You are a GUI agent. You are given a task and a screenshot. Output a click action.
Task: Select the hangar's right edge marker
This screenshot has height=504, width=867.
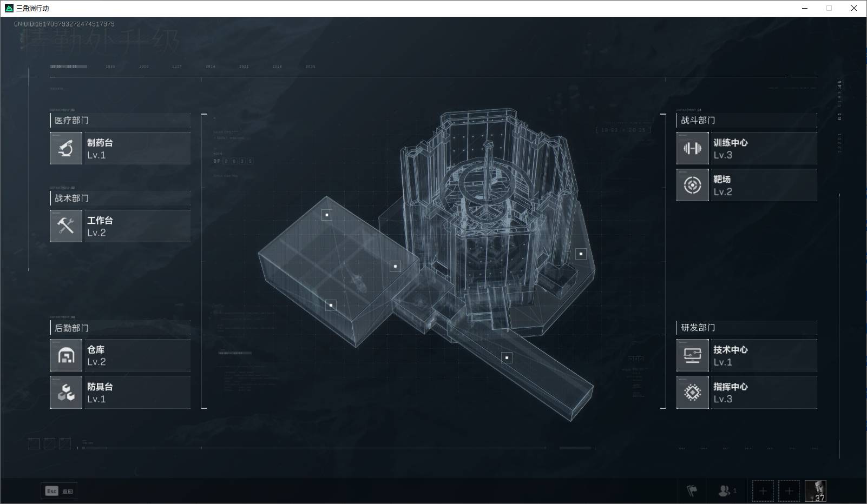tap(396, 266)
